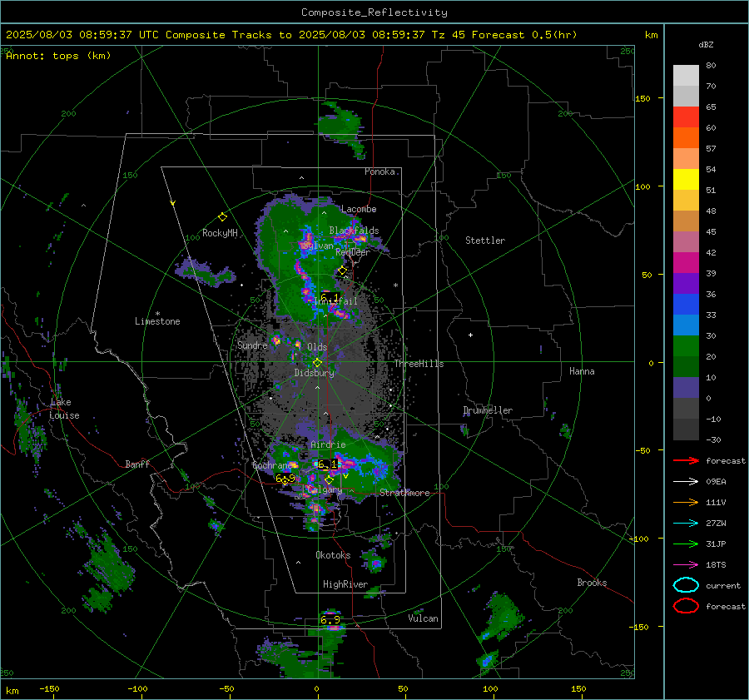Click the ThreeHills label
Viewport: 749px width, 700px height.
pos(419,364)
